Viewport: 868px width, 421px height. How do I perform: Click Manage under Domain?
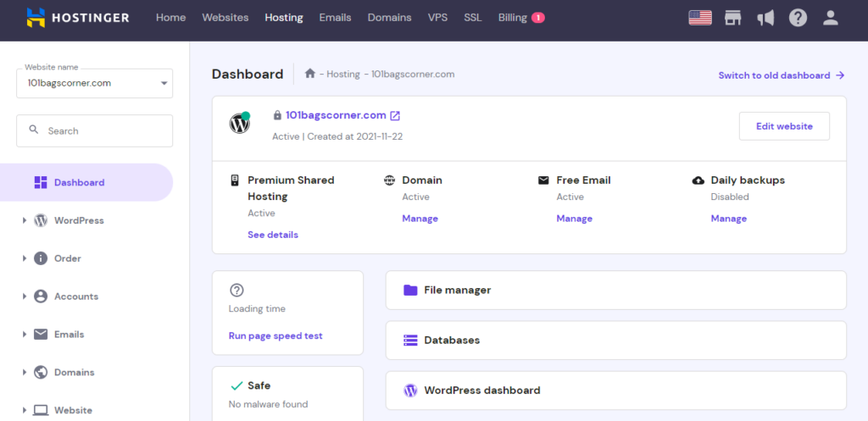click(420, 219)
